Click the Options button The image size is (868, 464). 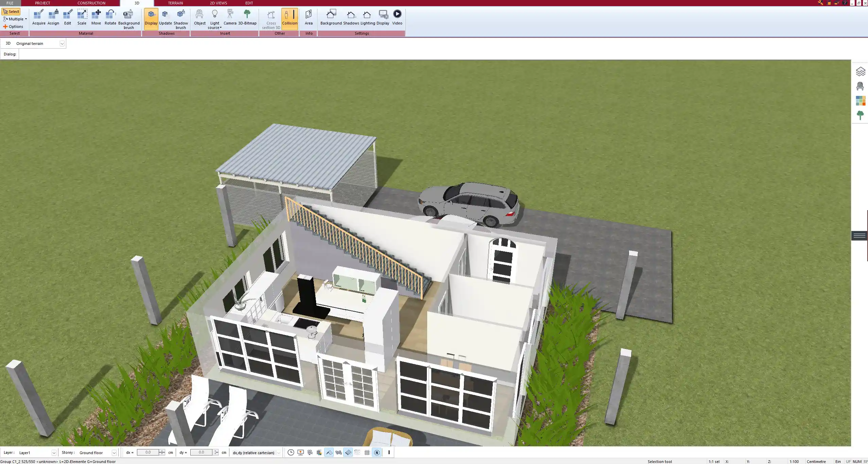13,27
